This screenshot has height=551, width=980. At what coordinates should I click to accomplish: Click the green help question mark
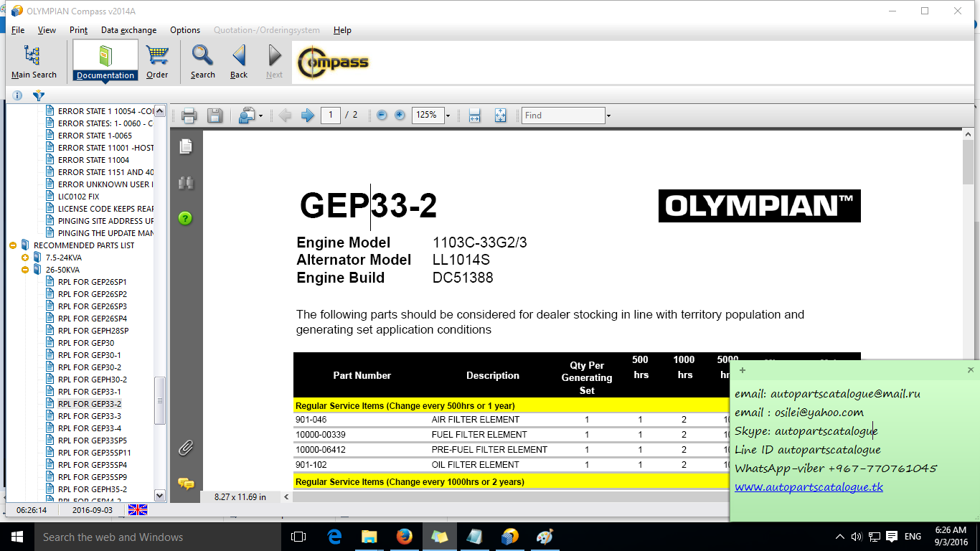185,219
